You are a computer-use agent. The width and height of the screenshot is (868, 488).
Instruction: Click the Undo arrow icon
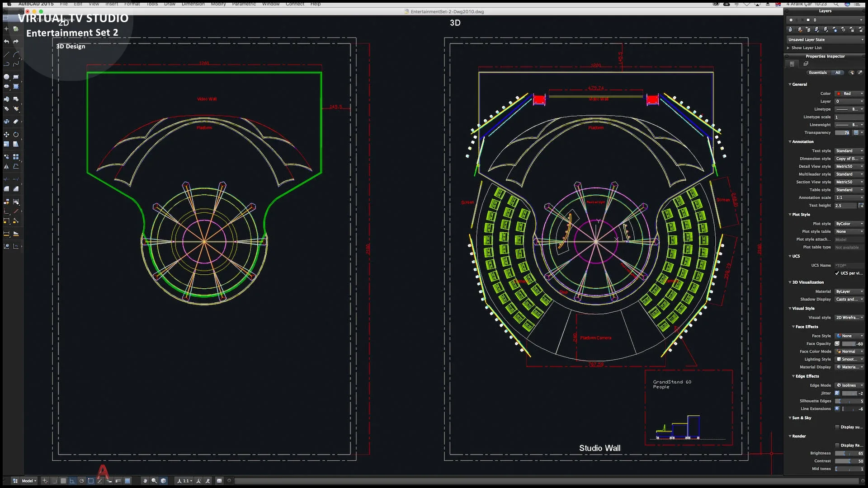(6, 42)
